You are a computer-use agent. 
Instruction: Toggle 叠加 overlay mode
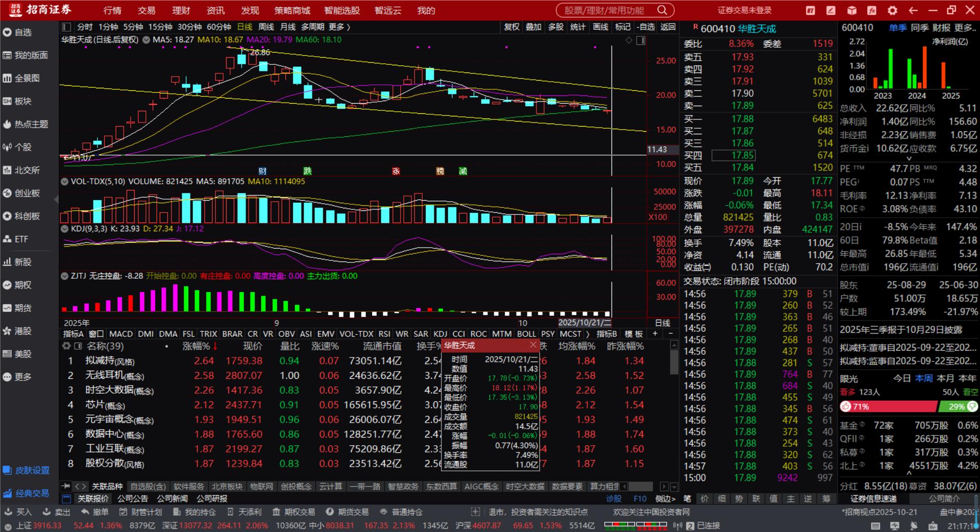[534, 27]
